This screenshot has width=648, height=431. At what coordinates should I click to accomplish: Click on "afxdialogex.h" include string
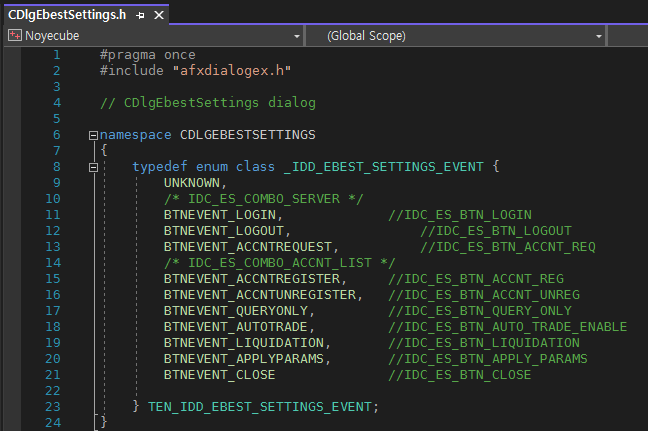[x=231, y=71]
